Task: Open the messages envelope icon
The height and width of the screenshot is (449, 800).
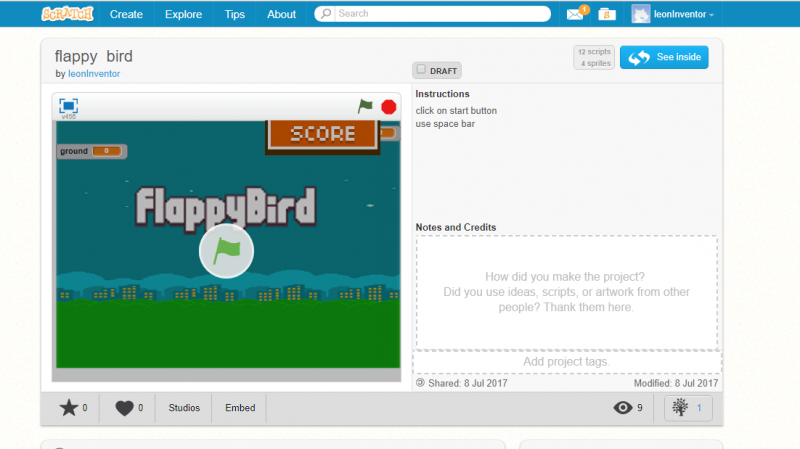Action: (576, 14)
